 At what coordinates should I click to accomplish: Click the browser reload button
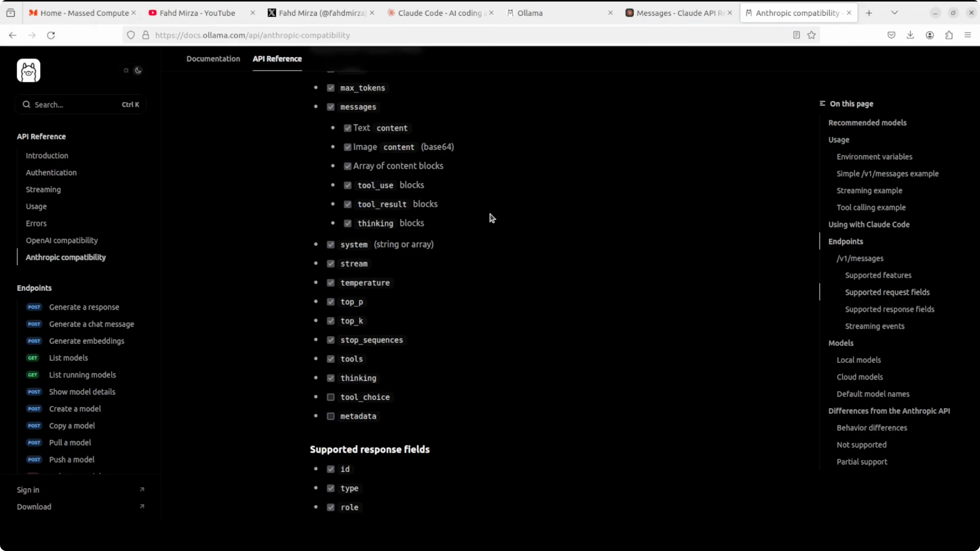click(51, 35)
